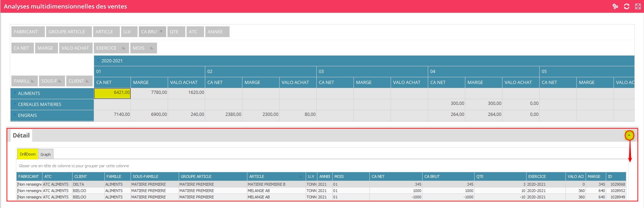
Task: Open the gears settings icon
Action: pyautogui.click(x=615, y=6)
